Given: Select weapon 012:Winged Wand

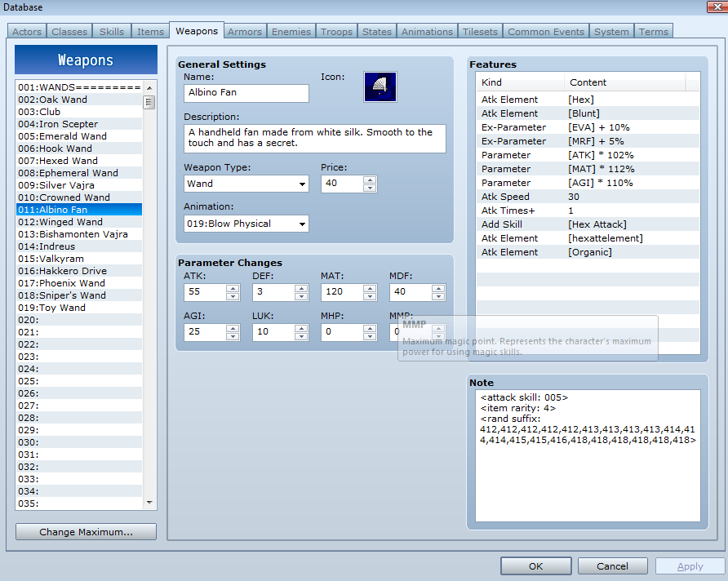Looking at the screenshot, I should (79, 222).
